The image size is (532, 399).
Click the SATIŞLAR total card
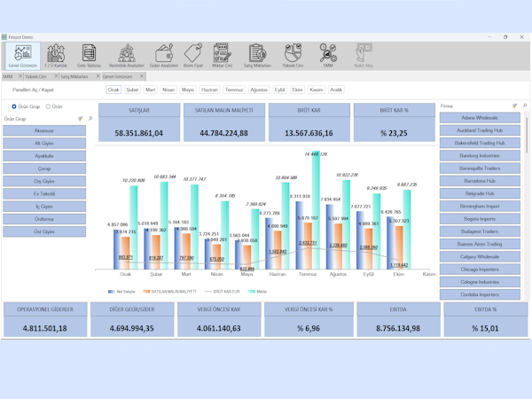[139, 122]
